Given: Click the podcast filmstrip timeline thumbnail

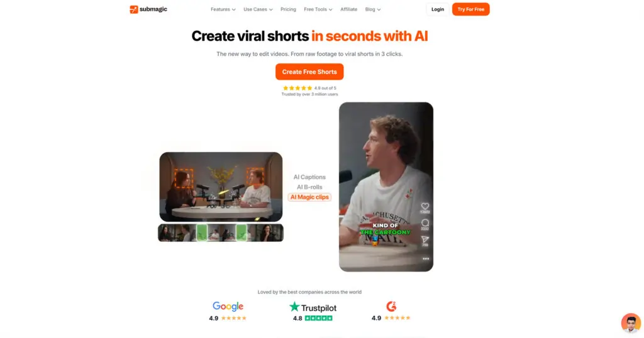Looking at the screenshot, I should [x=221, y=232].
